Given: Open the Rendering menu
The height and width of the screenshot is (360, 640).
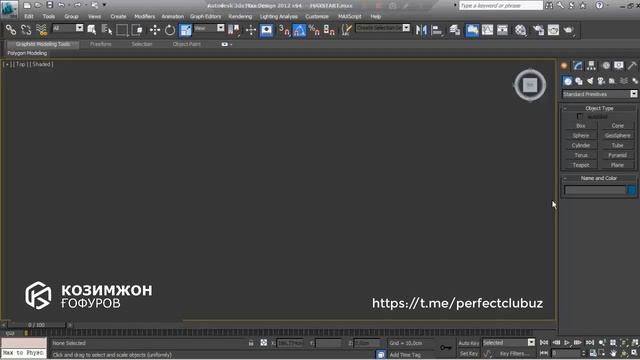Looking at the screenshot, I should click(x=240, y=16).
